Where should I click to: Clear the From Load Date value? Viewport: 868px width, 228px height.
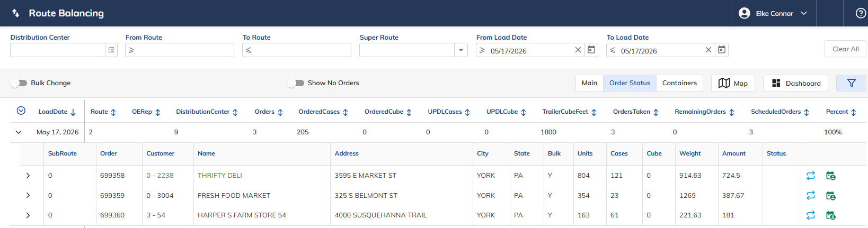click(578, 50)
